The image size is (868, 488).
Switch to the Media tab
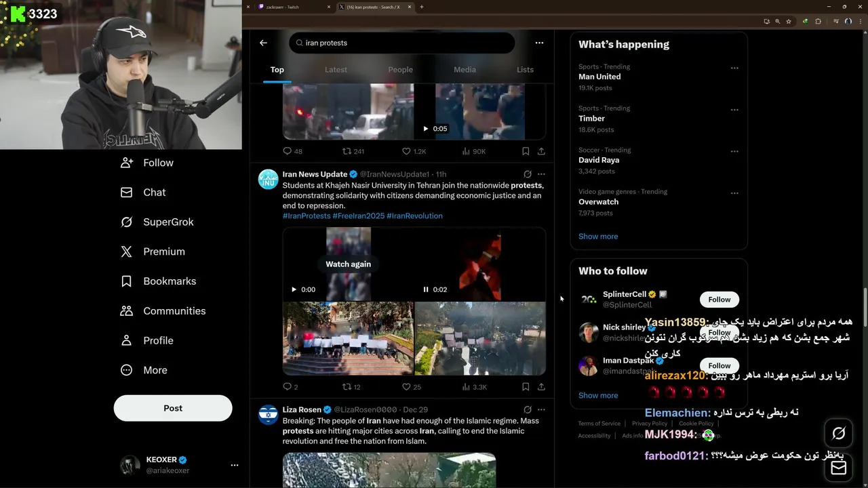[465, 70]
